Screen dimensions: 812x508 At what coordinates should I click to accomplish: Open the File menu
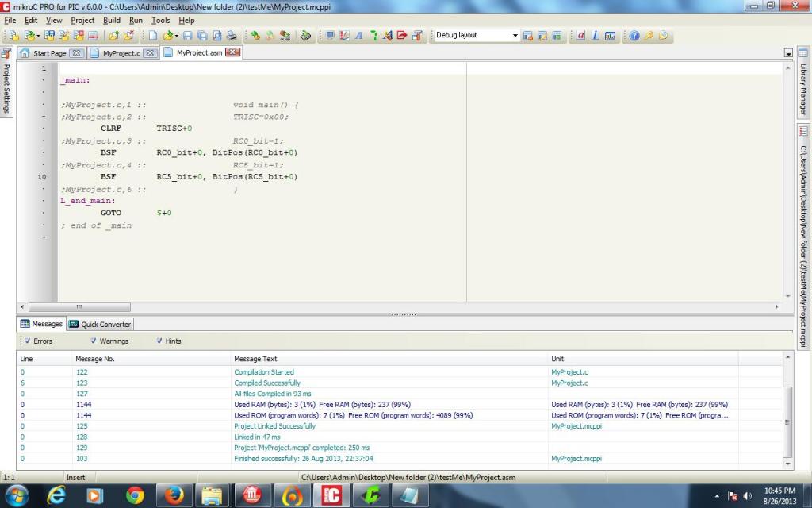click(10, 20)
